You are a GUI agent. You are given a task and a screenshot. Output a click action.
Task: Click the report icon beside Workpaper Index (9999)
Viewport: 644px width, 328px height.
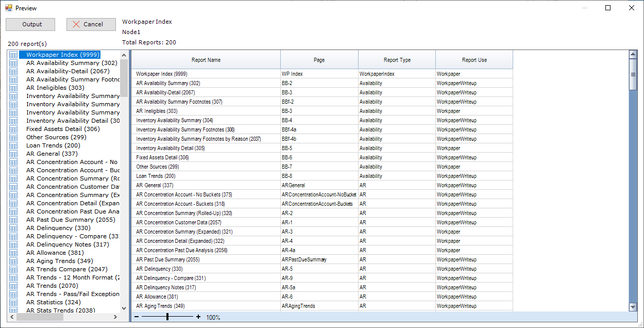(x=13, y=55)
